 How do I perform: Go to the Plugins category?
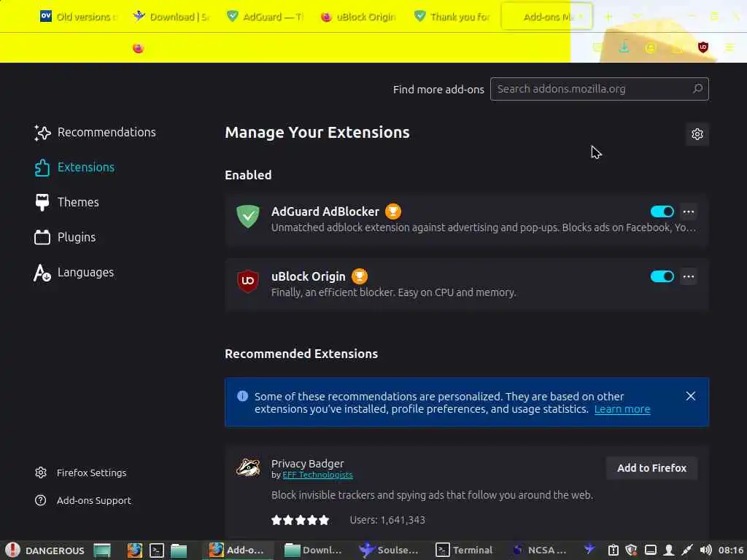(65, 237)
